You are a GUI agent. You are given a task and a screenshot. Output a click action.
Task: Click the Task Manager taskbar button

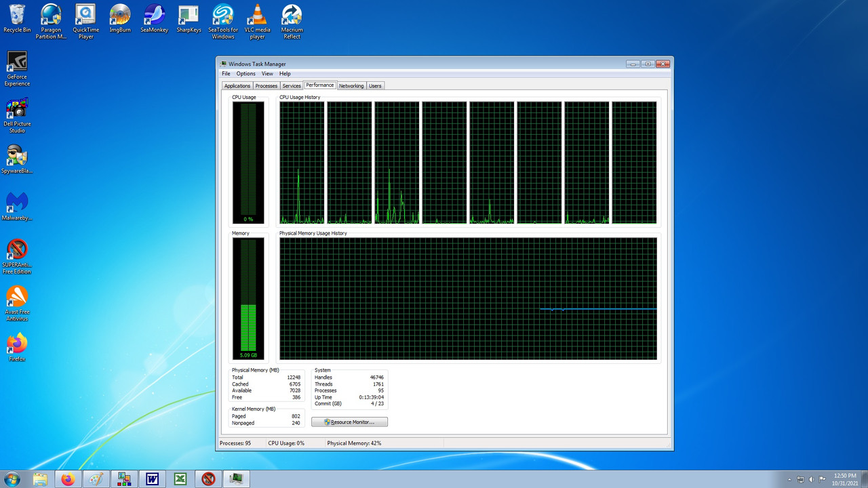click(x=236, y=479)
